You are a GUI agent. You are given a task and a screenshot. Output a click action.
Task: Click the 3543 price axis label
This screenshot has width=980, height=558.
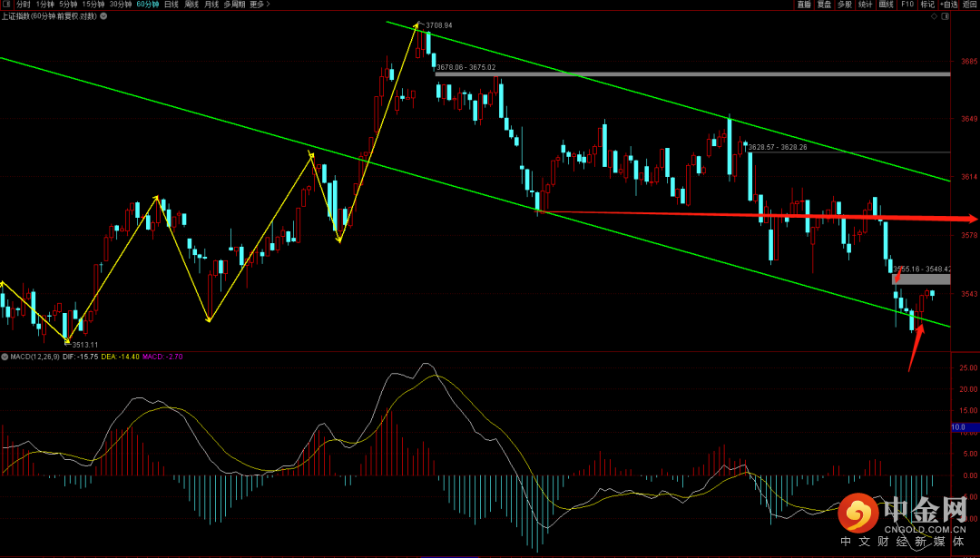point(969,294)
